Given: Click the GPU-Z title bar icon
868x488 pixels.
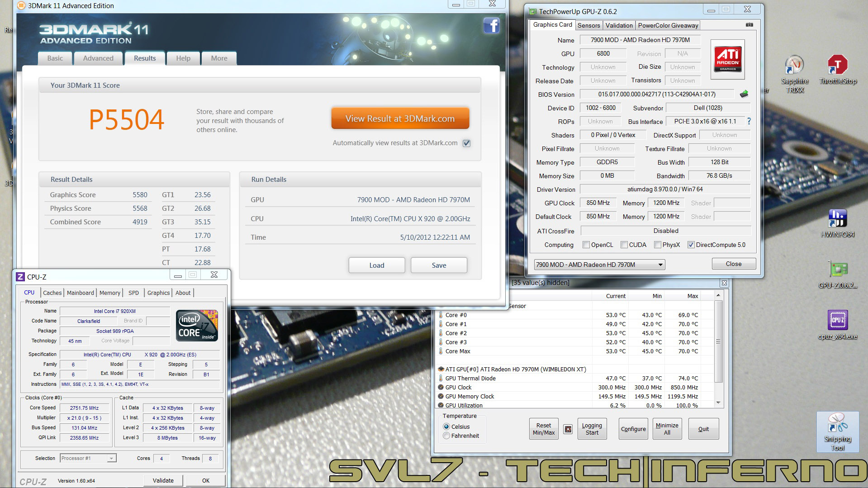Looking at the screenshot, I should click(533, 11).
